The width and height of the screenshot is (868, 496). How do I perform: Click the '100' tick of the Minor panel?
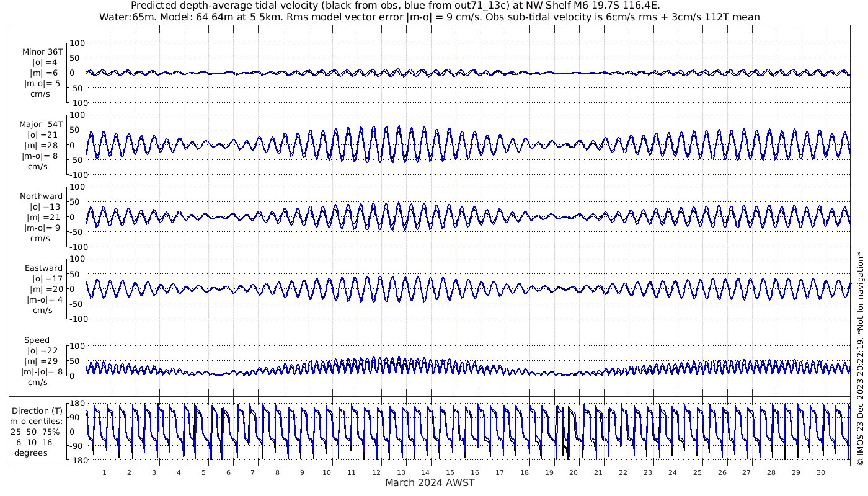(x=76, y=43)
